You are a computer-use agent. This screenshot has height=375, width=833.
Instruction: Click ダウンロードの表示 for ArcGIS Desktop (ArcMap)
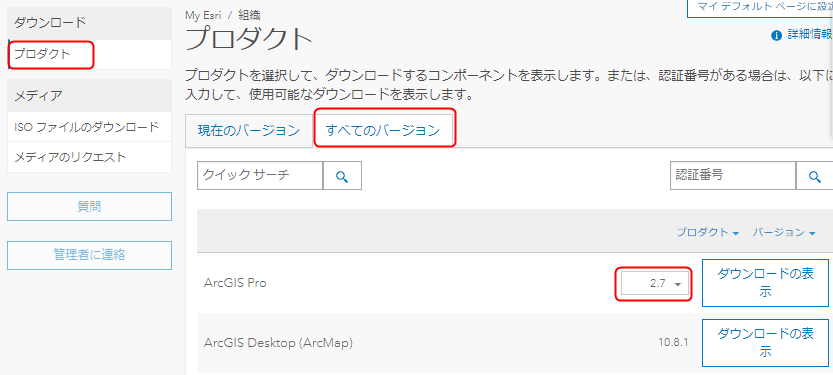[x=766, y=343]
